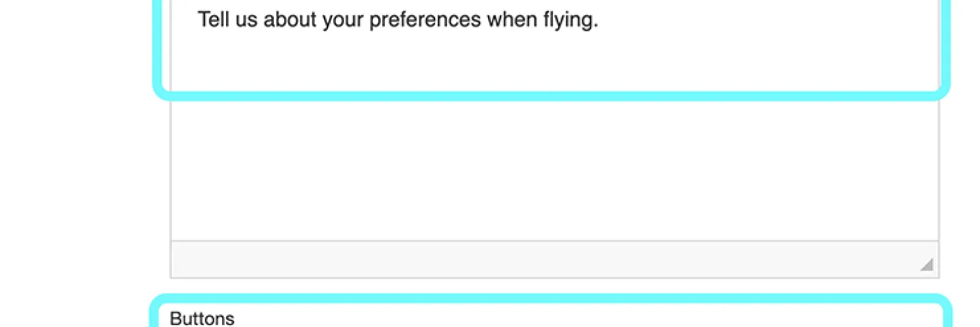Click the "Buttons" section label
Viewport: 980px width, 327px height.
point(202,318)
